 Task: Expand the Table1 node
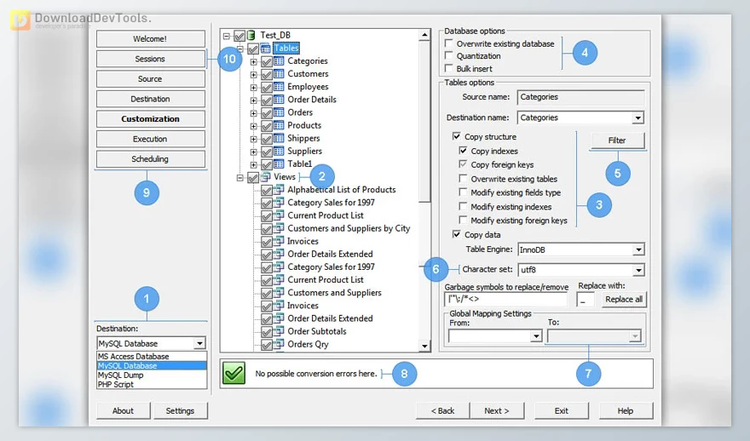click(254, 165)
